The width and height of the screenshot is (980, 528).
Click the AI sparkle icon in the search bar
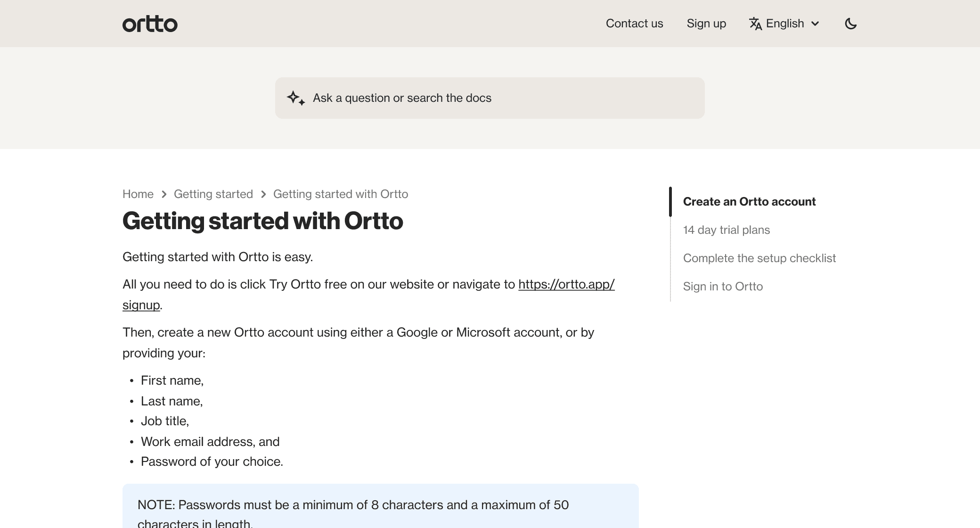(x=296, y=98)
